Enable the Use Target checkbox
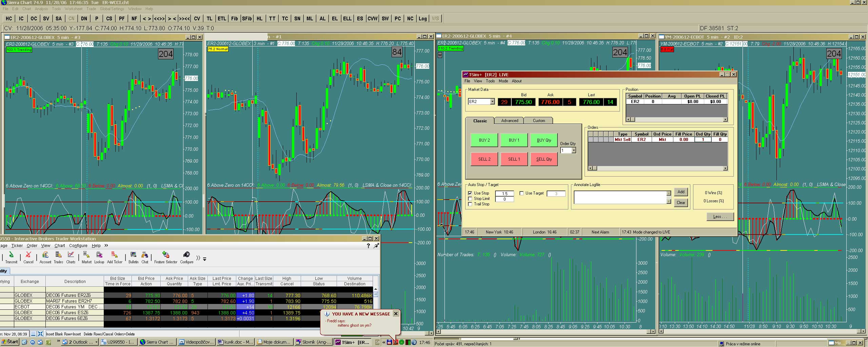Viewport: 868px width, 347px height. tap(522, 193)
